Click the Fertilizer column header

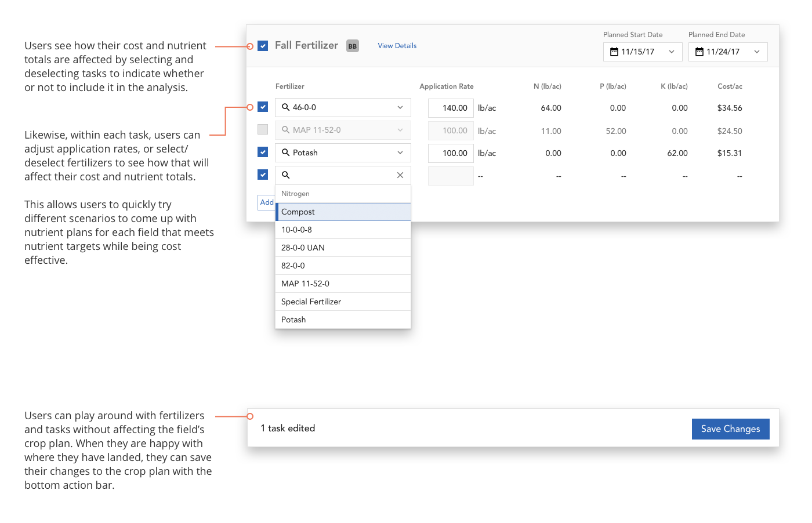point(290,86)
